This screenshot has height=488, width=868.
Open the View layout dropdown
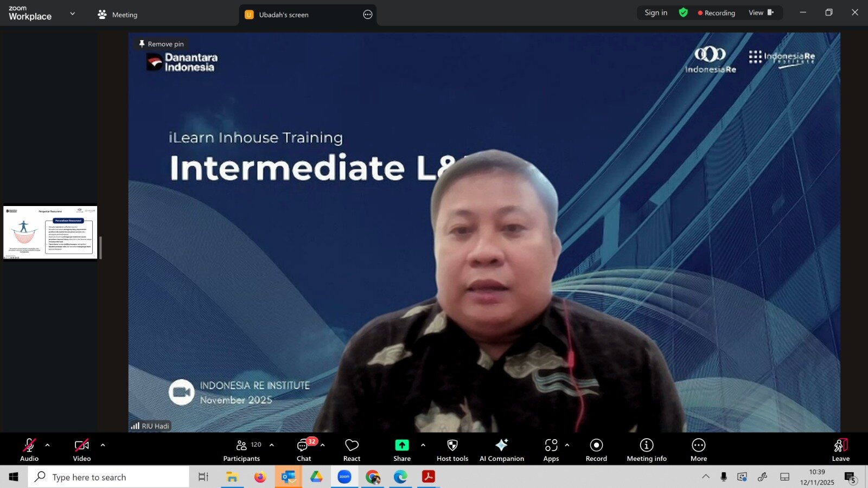pyautogui.click(x=761, y=13)
